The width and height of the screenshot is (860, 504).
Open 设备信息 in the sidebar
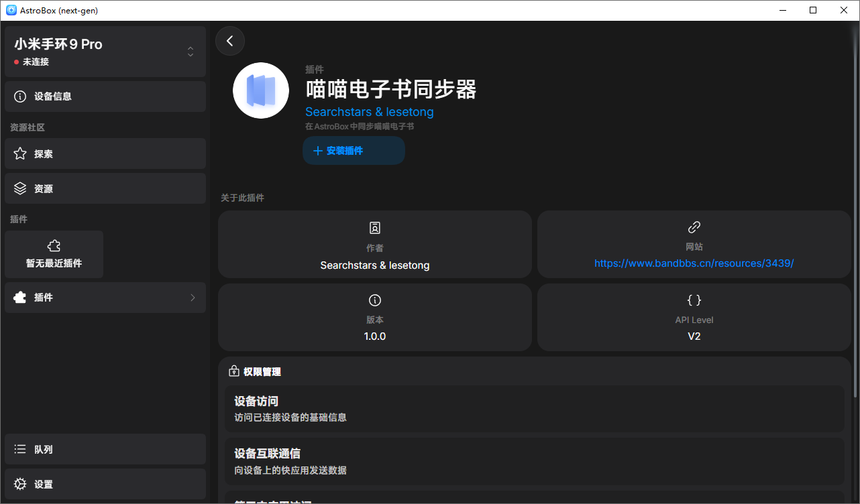point(105,97)
